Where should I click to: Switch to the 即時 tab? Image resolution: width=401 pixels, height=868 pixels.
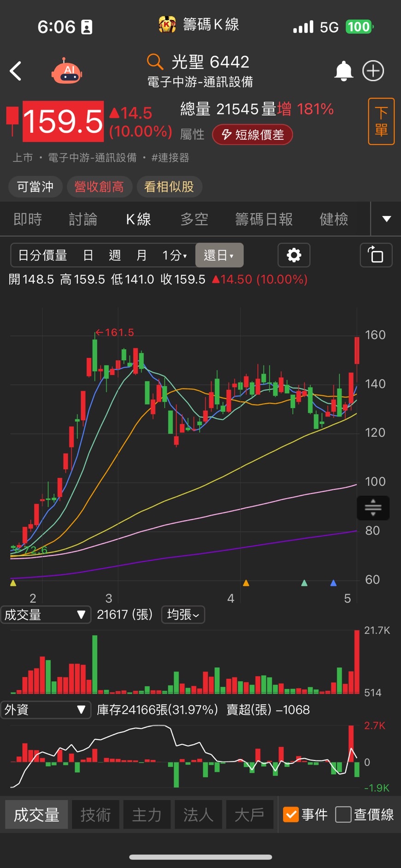(x=28, y=219)
